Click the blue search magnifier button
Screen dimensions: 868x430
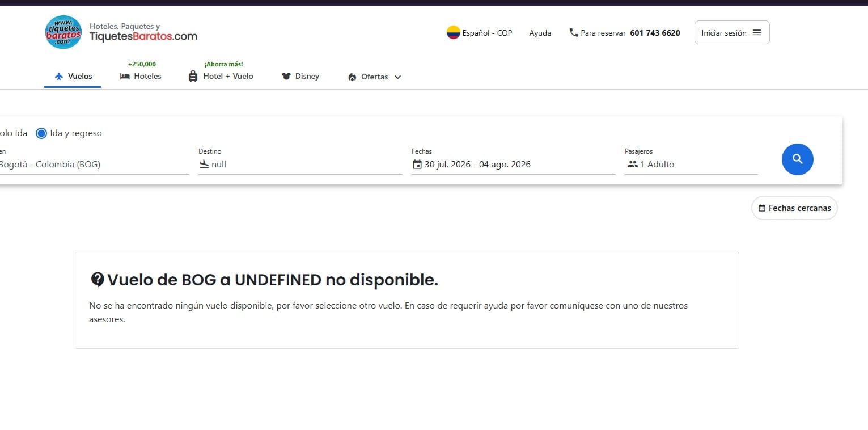[797, 159]
